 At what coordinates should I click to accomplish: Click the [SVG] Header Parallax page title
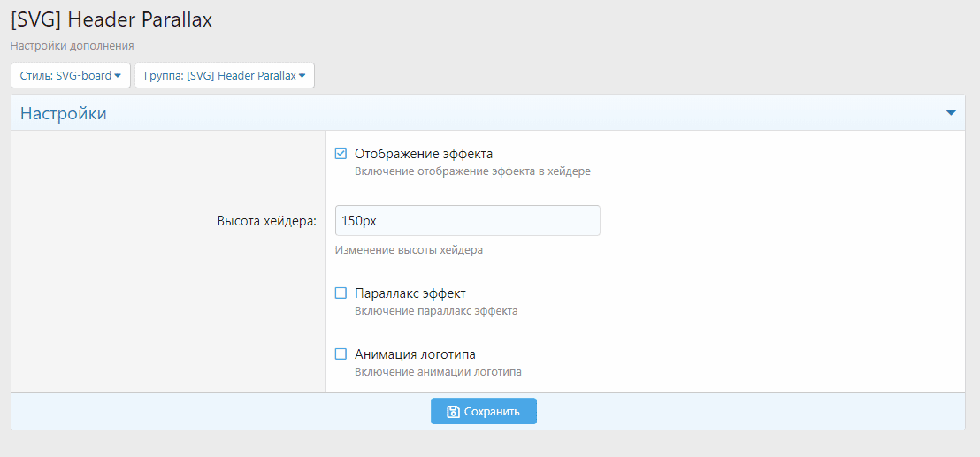click(111, 19)
